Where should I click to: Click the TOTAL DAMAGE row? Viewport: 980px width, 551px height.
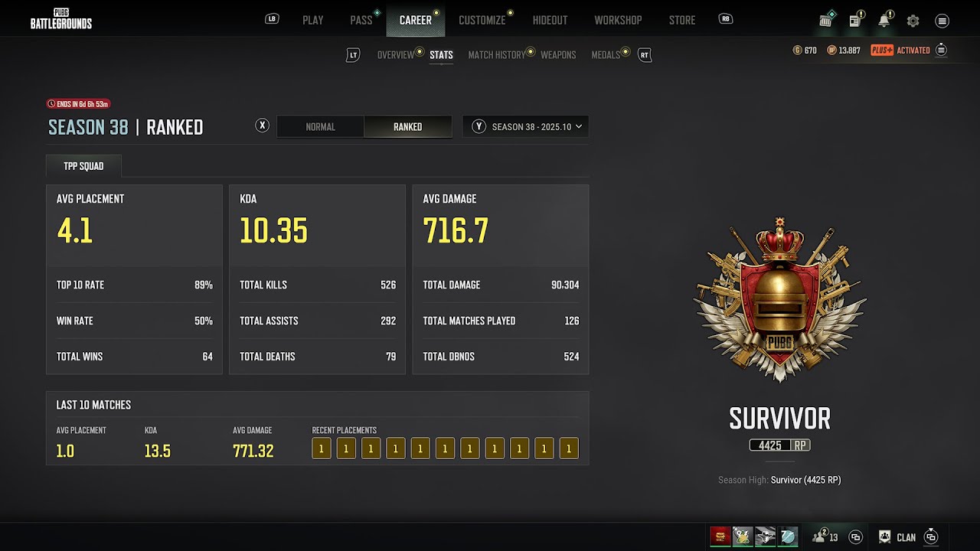pos(501,285)
